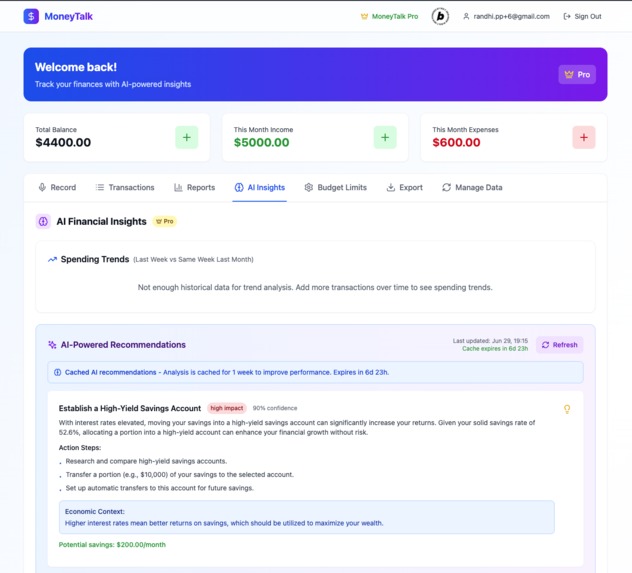Click 'Cache expires in 6d 23h' text

point(495,349)
